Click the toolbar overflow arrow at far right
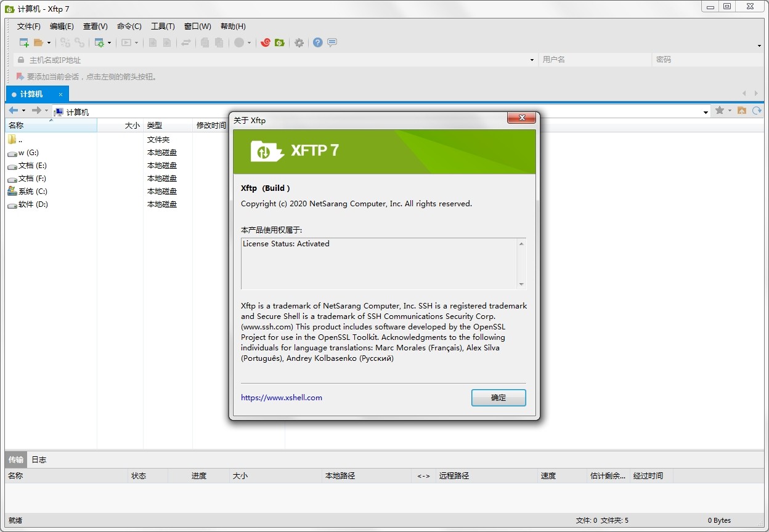Viewport: 769px width, 532px height. point(759,46)
